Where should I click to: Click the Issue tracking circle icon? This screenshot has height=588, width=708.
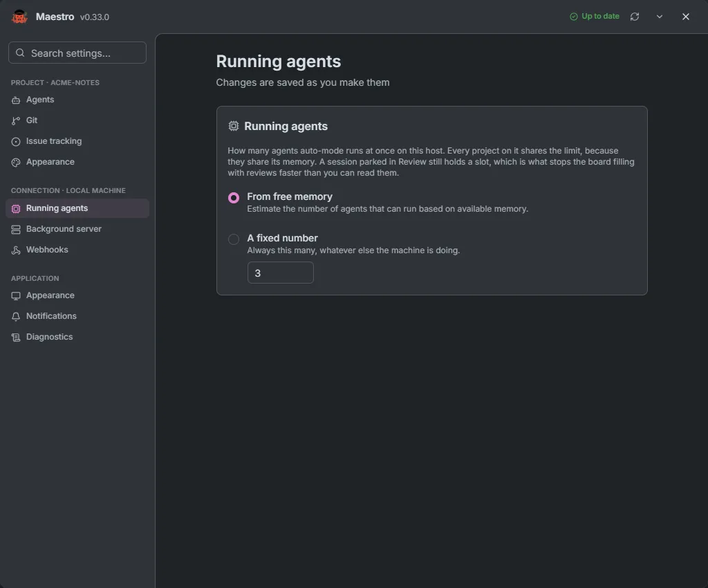coord(16,142)
